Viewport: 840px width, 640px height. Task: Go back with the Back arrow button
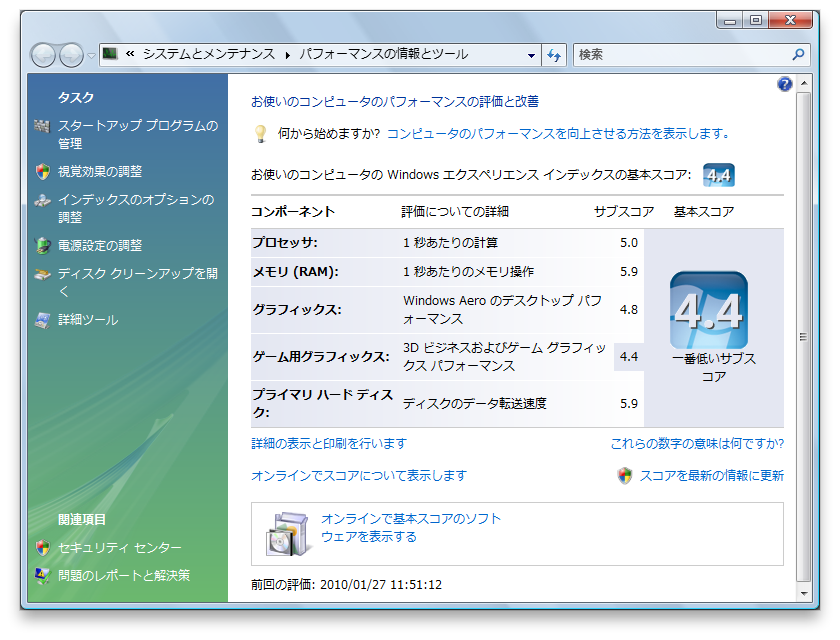43,55
